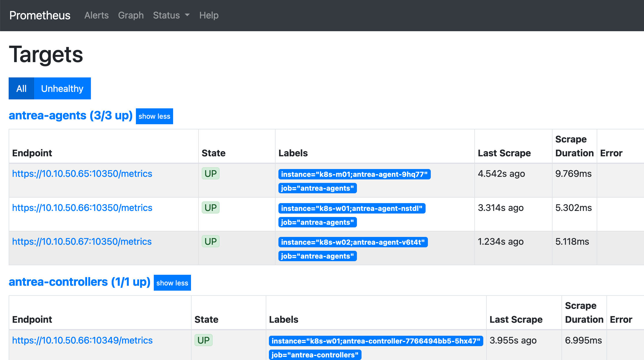Viewport: 644px width, 360px height.
Task: Click the 4.542s ago last scrape value
Action: (x=501, y=174)
